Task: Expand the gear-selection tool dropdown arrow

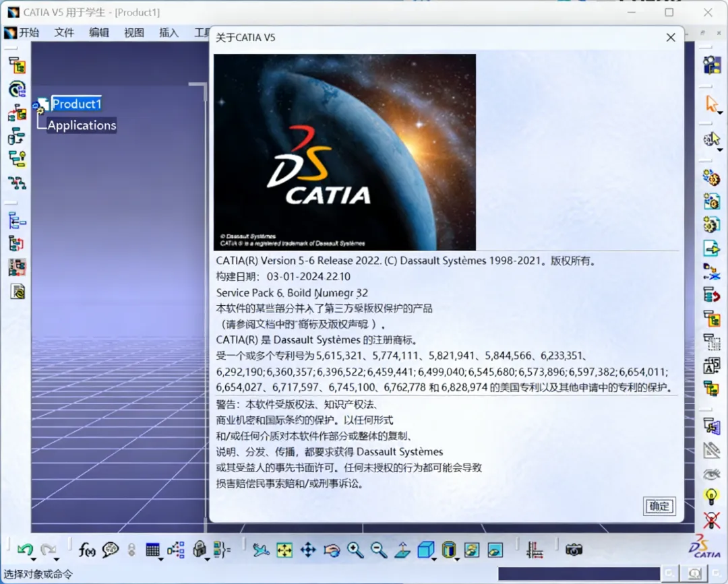Action: pos(720,150)
